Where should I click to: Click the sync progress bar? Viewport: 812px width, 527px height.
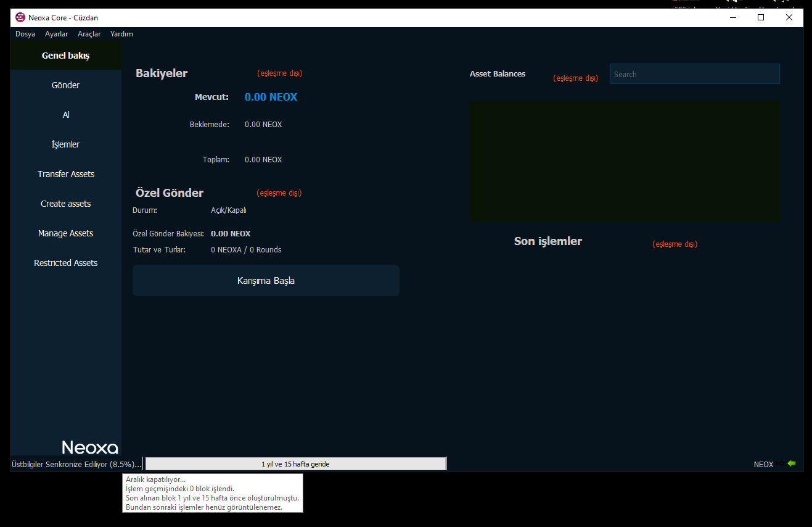click(x=295, y=464)
